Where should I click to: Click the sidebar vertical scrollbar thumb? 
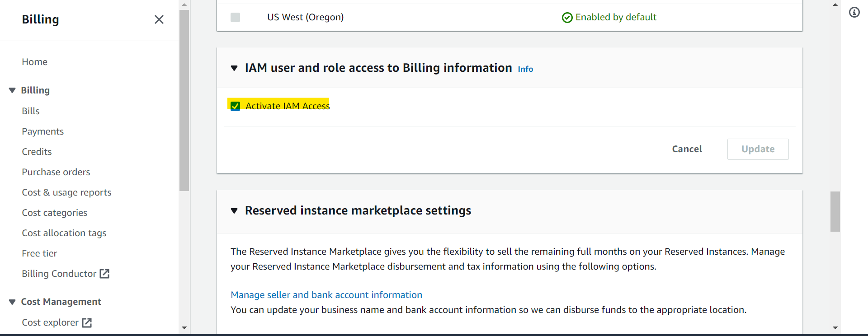[x=184, y=100]
